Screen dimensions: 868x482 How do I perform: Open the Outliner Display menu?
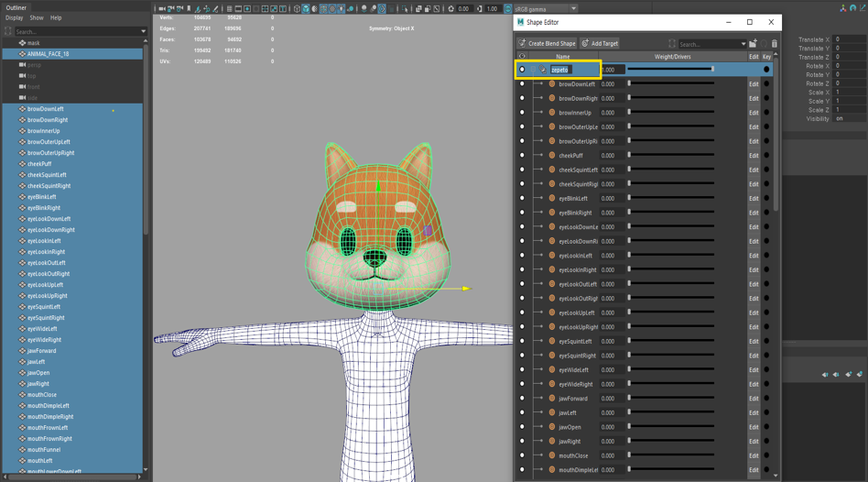14,17
